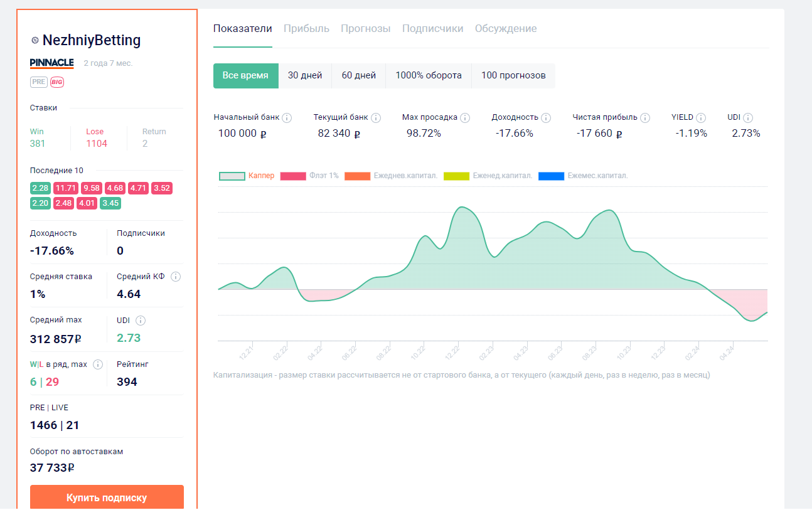812x510 pixels.
Task: Click the NezhniyBetting profile name
Action: 92,41
